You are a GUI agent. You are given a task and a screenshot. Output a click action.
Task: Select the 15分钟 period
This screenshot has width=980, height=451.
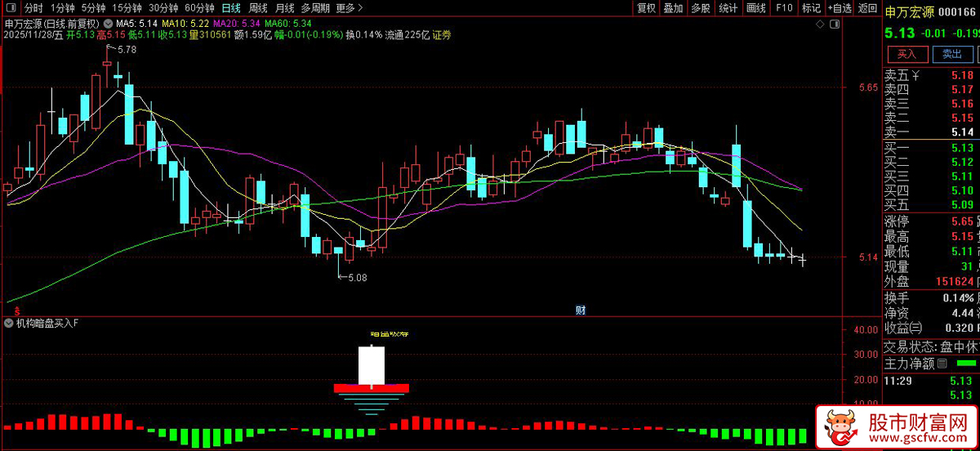click(x=127, y=8)
